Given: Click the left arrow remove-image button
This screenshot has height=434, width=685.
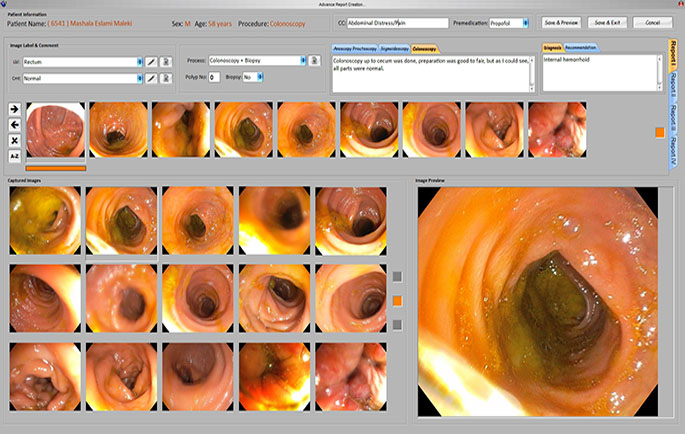Looking at the screenshot, I should 14,124.
